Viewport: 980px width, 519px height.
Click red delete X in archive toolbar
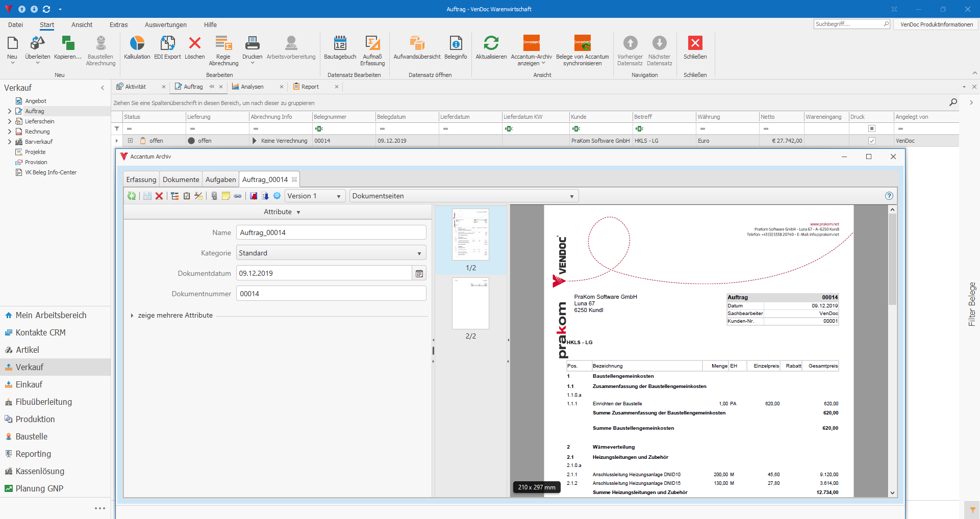tap(159, 196)
